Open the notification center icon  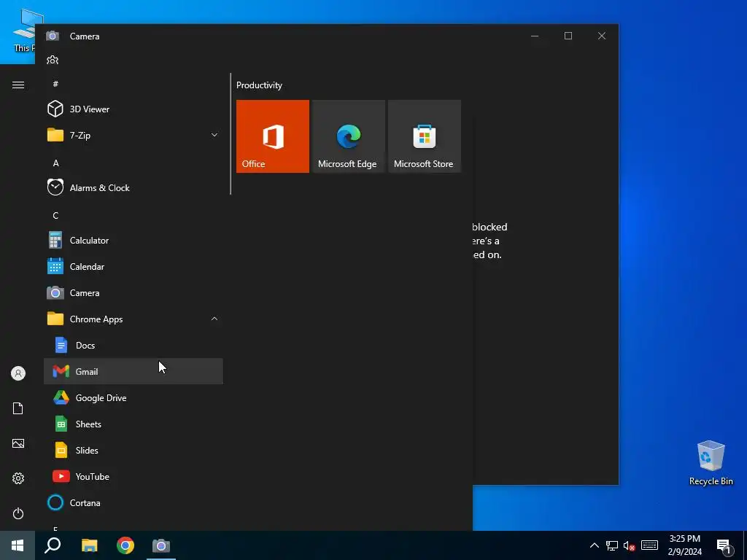coord(724,547)
